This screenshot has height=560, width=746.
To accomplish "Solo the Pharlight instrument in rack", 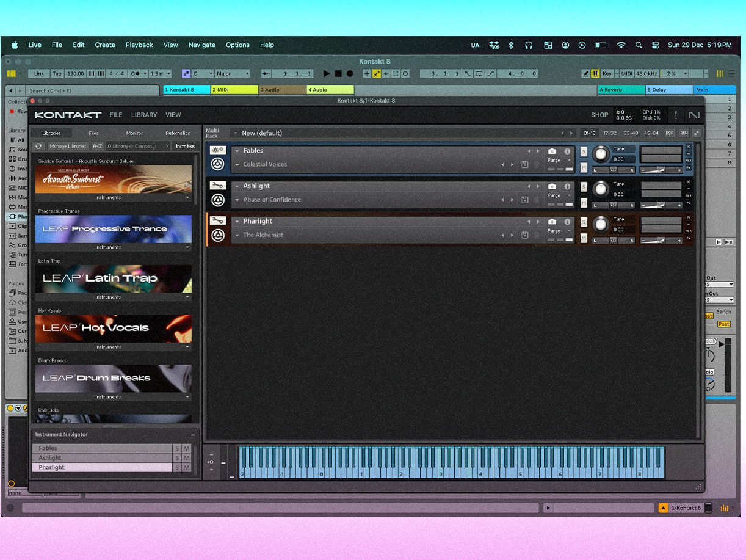I will coord(584,222).
